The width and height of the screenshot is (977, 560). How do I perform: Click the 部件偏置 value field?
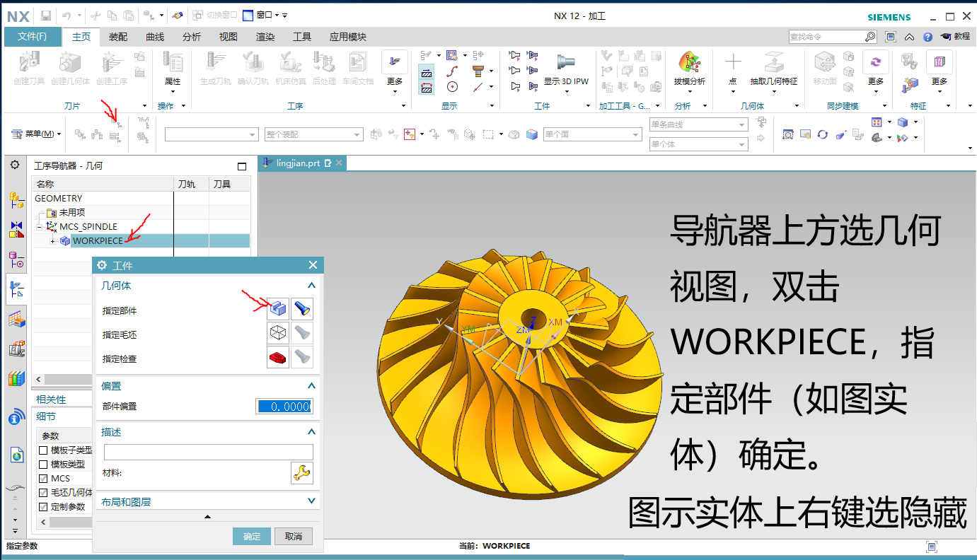284,407
